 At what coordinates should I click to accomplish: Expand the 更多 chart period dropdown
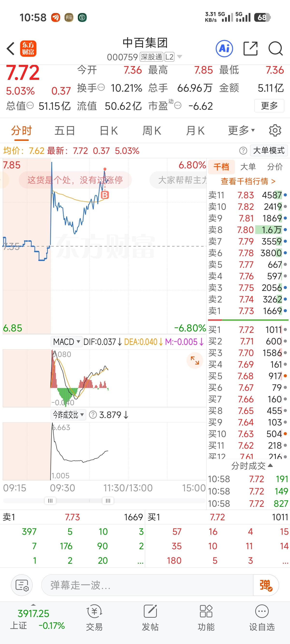pyautogui.click(x=241, y=130)
